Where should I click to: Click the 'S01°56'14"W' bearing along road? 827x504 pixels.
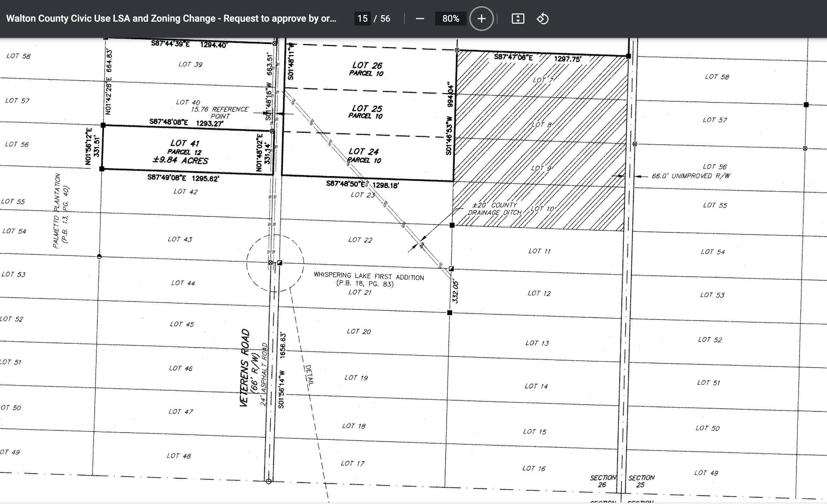pyautogui.click(x=281, y=390)
